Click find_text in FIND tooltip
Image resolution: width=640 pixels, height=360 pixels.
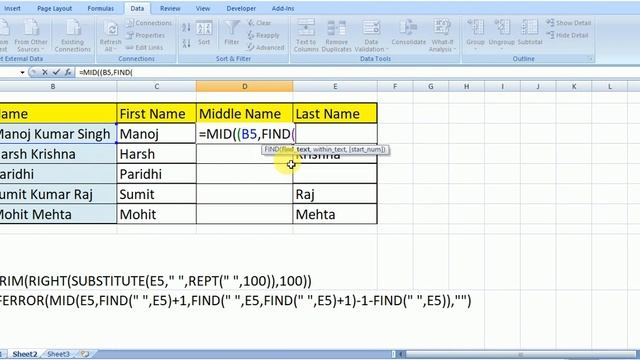(296, 149)
